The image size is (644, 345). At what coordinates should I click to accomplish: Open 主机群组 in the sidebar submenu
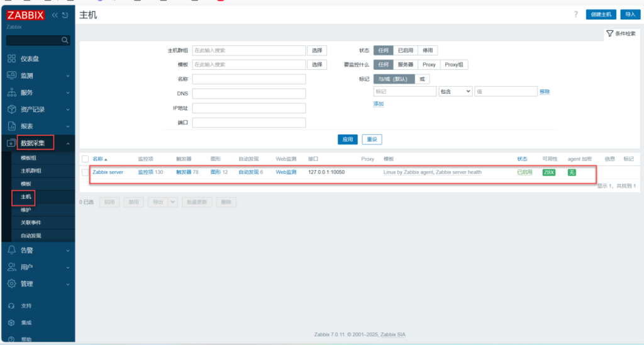[31, 171]
